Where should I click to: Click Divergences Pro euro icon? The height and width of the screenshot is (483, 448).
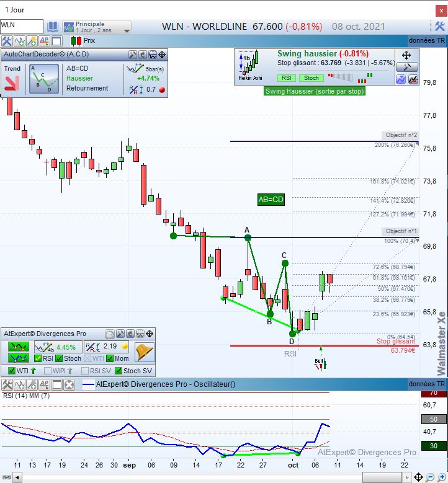(130, 334)
